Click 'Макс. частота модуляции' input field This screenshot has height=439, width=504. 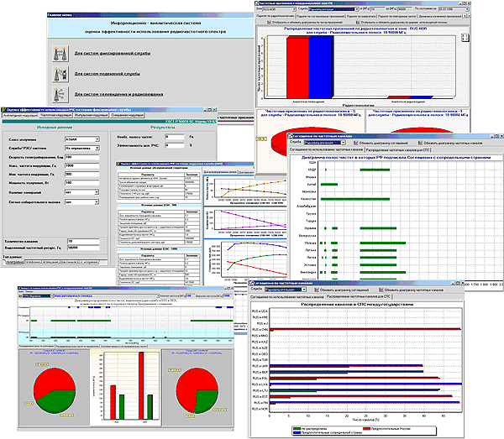pyautogui.click(x=82, y=165)
